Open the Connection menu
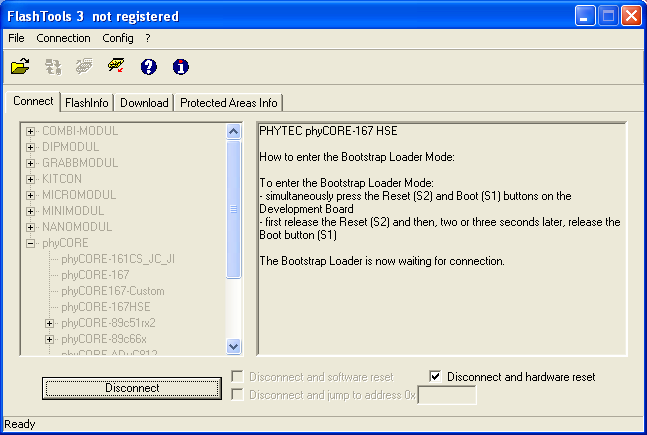The image size is (647, 435). point(63,38)
